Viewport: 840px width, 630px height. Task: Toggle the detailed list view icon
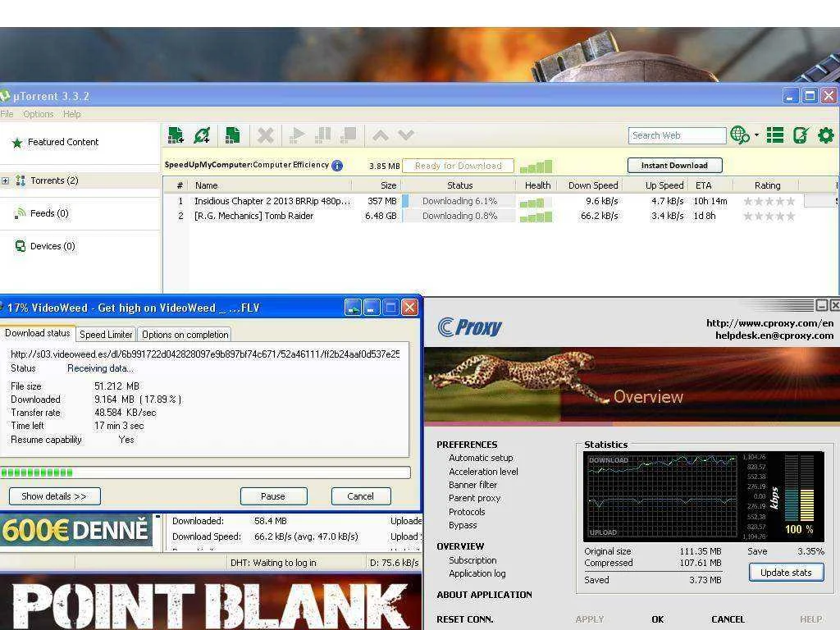pos(774,135)
